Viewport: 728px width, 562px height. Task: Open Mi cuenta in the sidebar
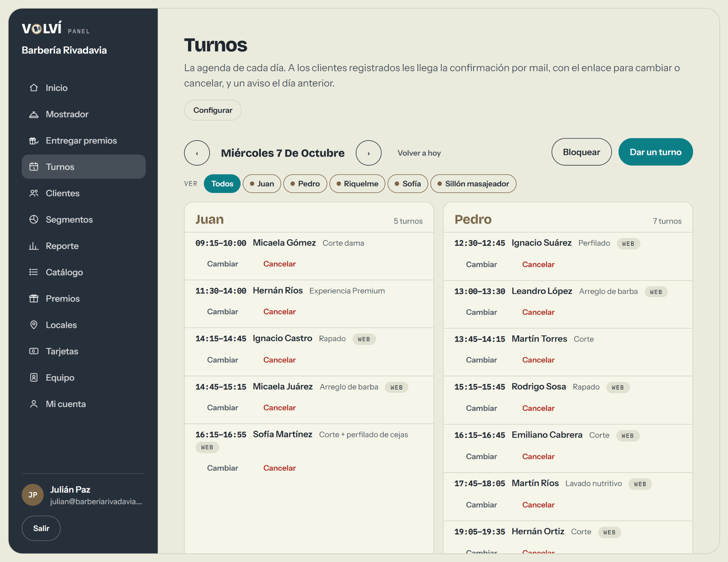[84, 404]
